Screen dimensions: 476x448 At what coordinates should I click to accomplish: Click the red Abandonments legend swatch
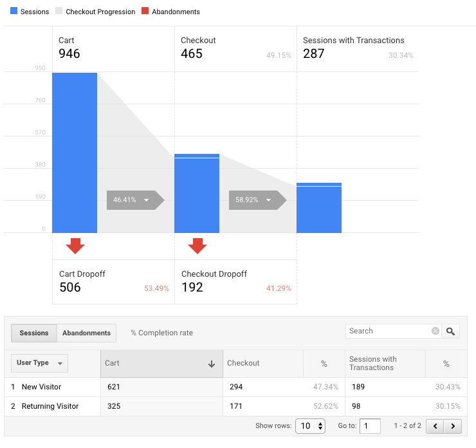click(x=145, y=11)
